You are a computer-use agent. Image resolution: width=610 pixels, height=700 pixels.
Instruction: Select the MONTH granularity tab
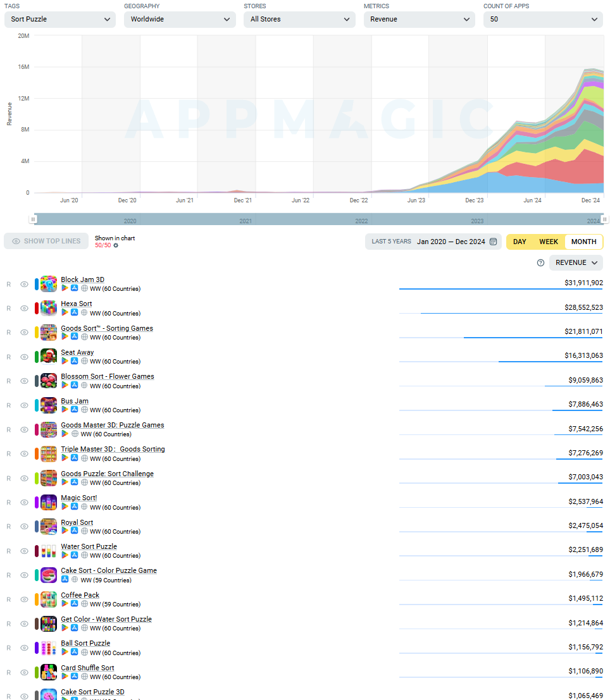(583, 242)
